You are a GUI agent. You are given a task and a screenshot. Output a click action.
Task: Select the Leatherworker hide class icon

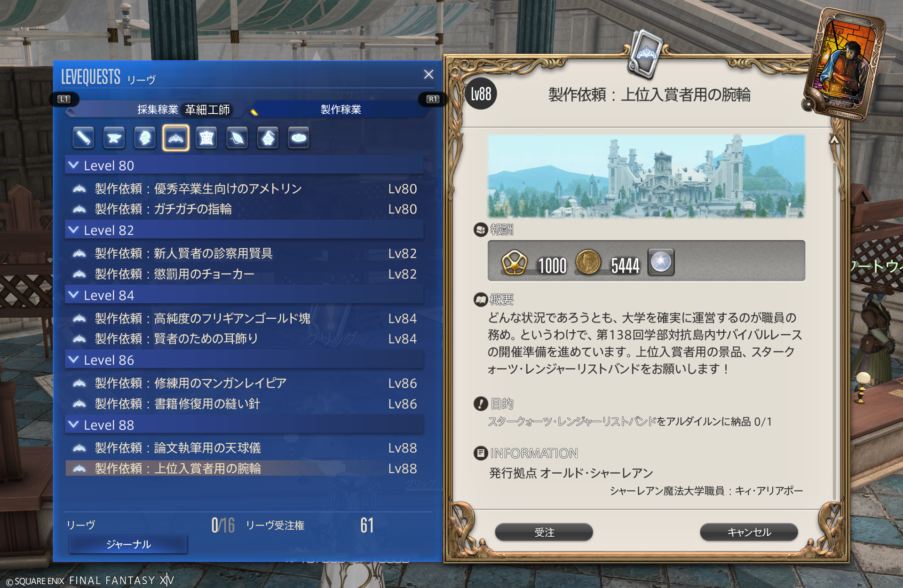point(206,138)
